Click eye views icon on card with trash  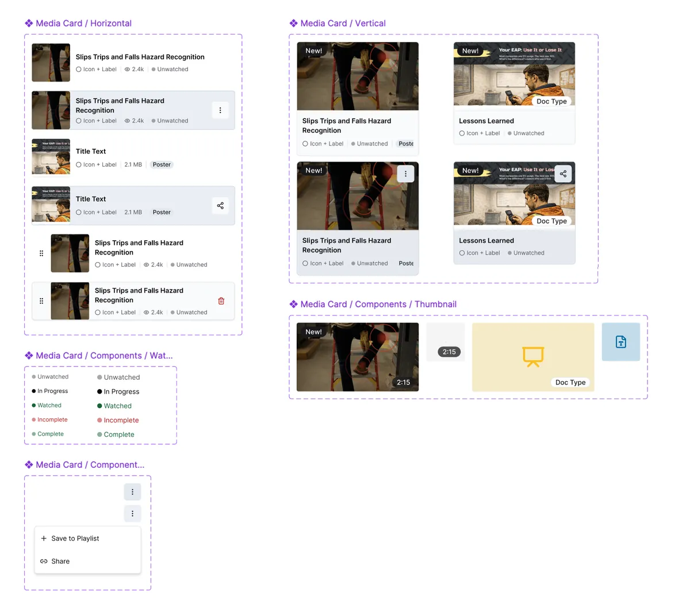[x=147, y=313]
